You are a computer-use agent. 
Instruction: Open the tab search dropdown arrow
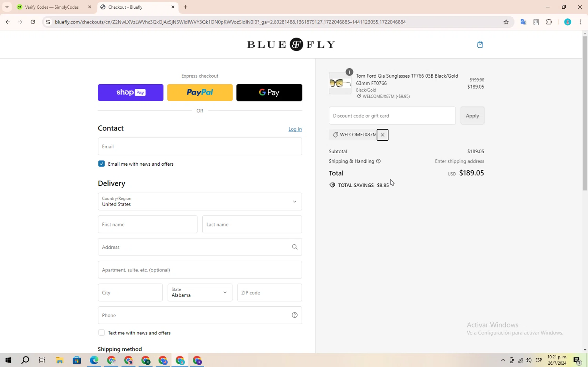(7, 7)
